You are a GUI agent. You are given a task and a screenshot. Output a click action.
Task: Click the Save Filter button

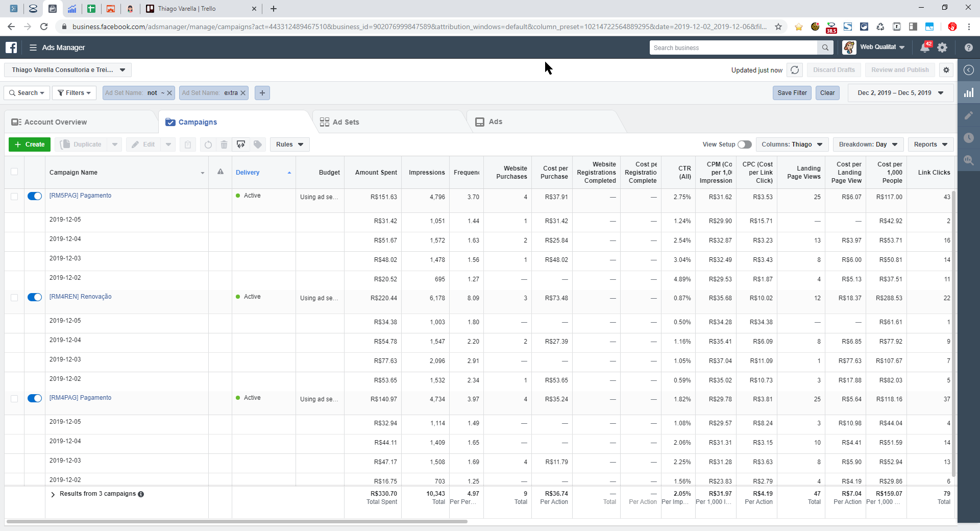click(x=792, y=93)
